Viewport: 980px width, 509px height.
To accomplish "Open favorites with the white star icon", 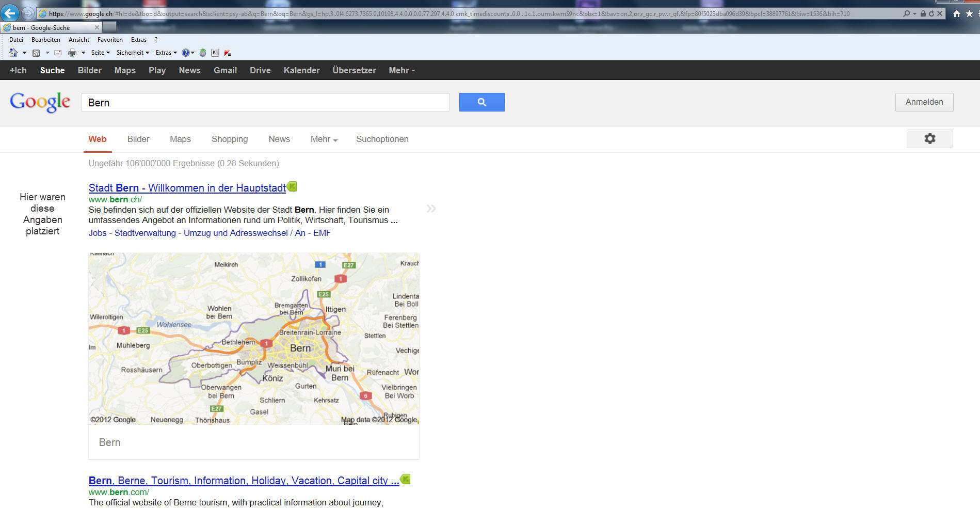I will coord(969,14).
